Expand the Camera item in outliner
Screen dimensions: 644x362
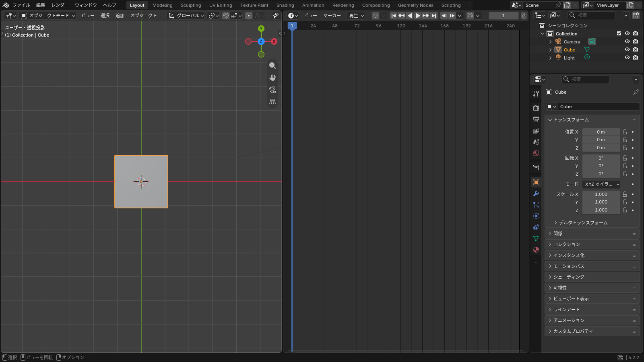click(550, 42)
